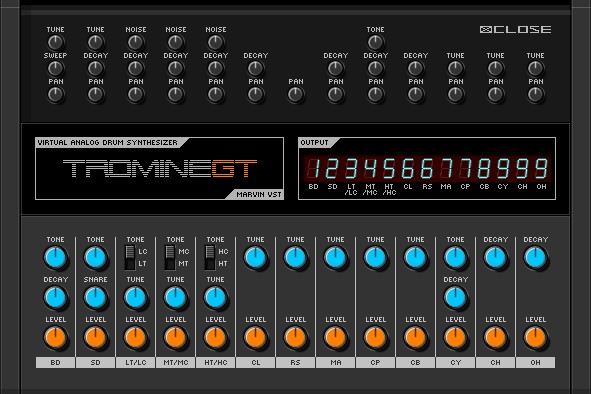Toggle the HC/HT tom switch
Viewport: 591px width, 394px height.
point(210,258)
